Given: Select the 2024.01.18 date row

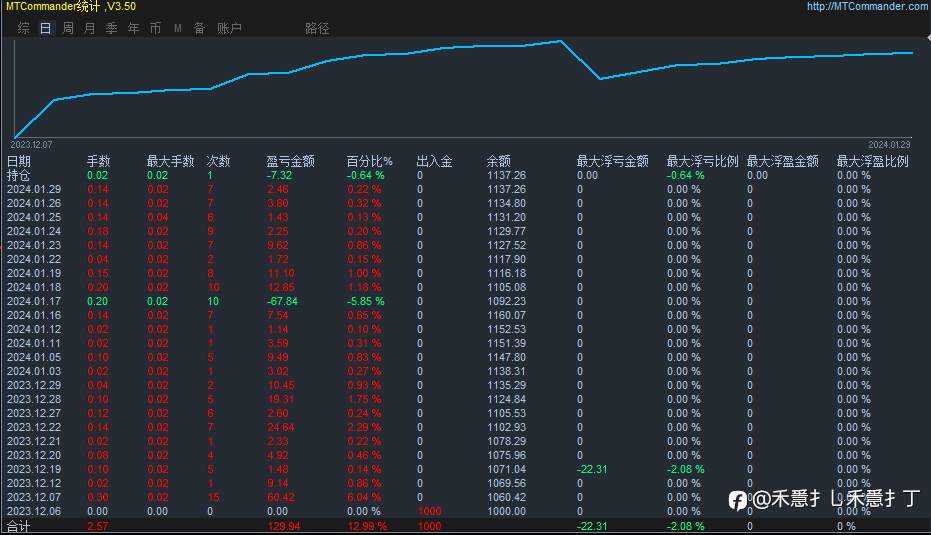Looking at the screenshot, I should (x=34, y=287).
